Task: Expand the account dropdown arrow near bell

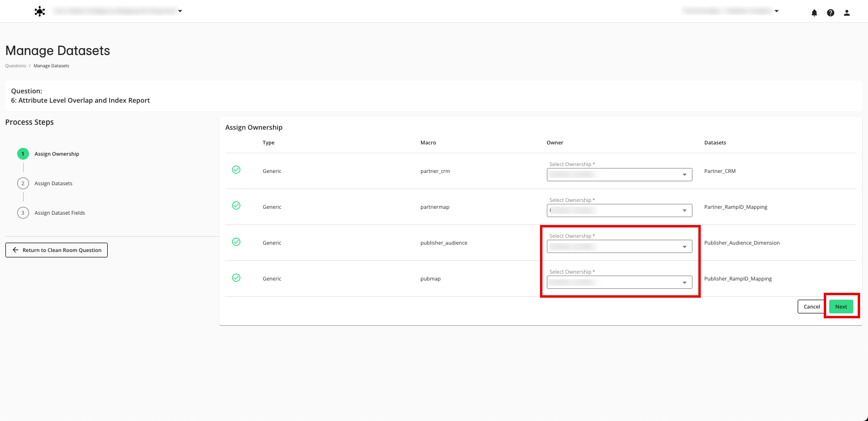Action: point(777,11)
